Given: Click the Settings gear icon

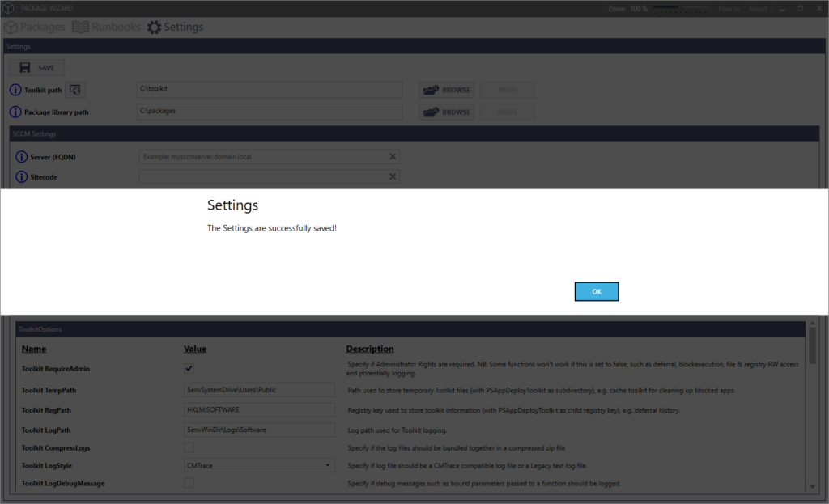Looking at the screenshot, I should click(154, 28).
